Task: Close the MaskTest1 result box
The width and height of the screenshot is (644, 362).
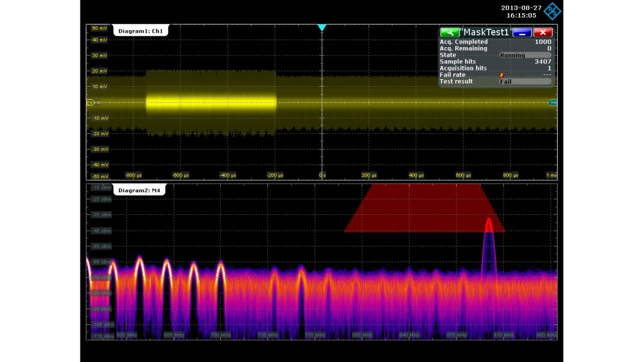Action: click(x=543, y=33)
